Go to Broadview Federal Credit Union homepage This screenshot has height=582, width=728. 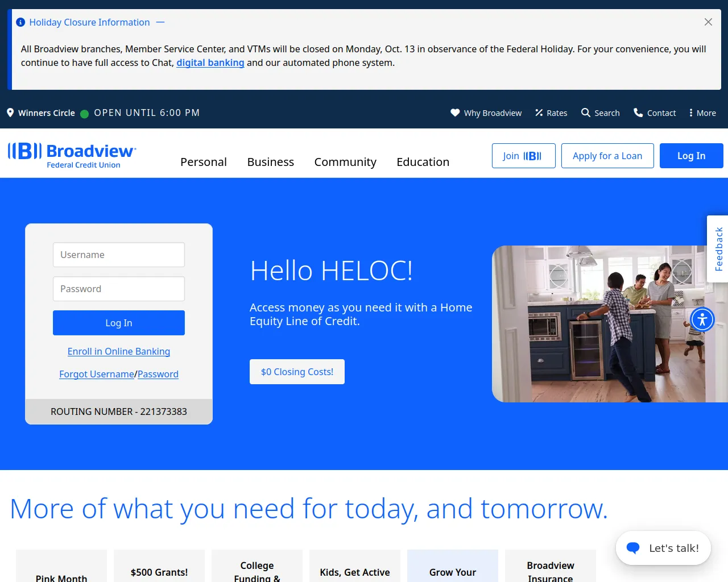pos(72,155)
